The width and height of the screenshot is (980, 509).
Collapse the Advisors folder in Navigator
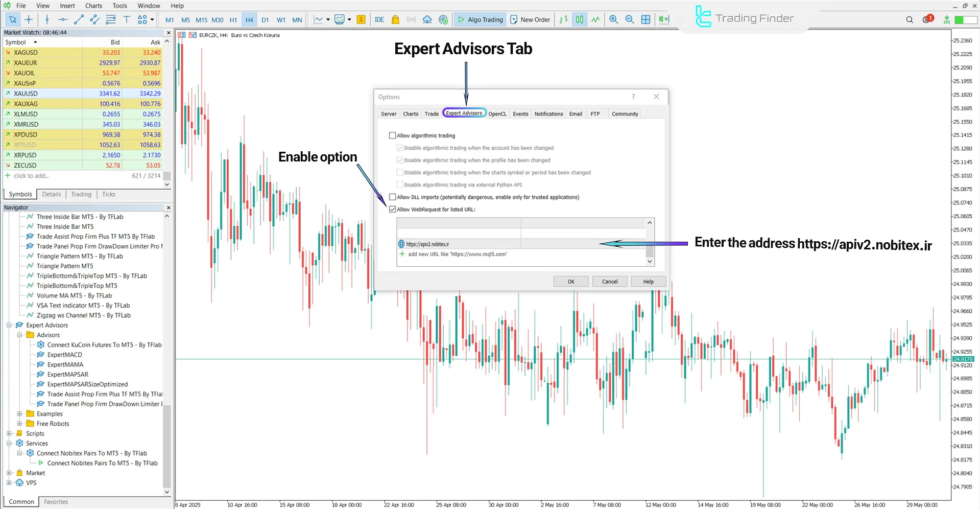click(20, 335)
